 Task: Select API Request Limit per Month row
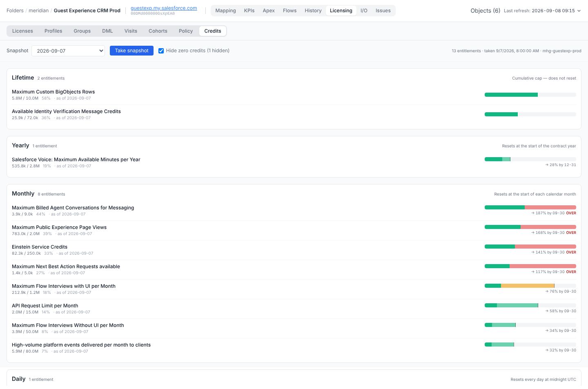point(294,309)
